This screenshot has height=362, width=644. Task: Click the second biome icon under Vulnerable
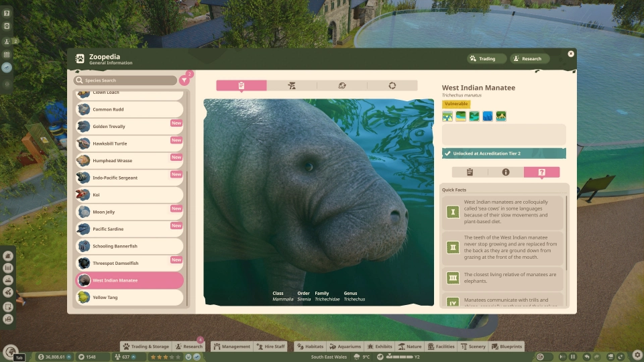[461, 117]
